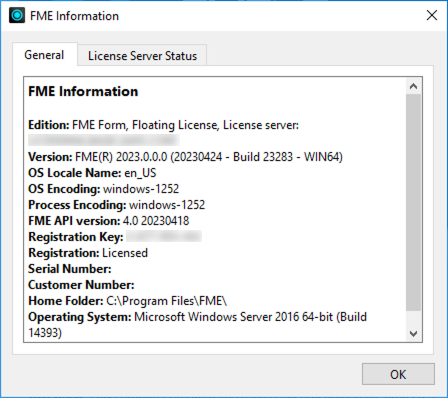Click the FME Information heading text
448x398 pixels.
[83, 91]
